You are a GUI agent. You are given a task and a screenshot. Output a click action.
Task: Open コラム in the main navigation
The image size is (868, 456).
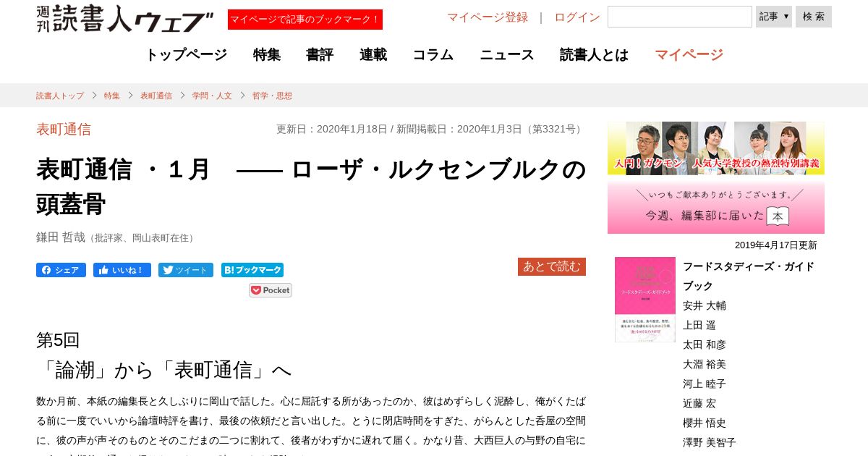click(x=433, y=54)
